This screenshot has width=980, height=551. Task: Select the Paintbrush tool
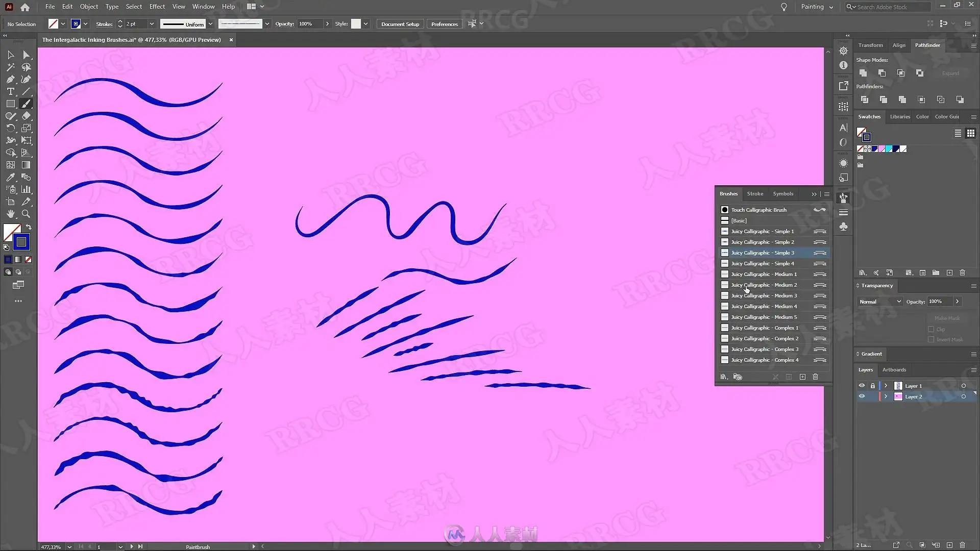27,104
